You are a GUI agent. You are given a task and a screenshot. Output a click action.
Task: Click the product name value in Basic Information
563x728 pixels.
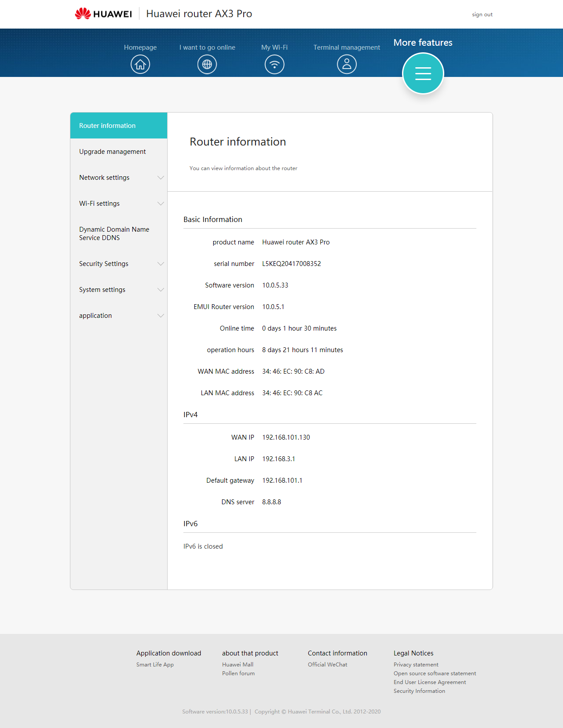pyautogui.click(x=296, y=242)
